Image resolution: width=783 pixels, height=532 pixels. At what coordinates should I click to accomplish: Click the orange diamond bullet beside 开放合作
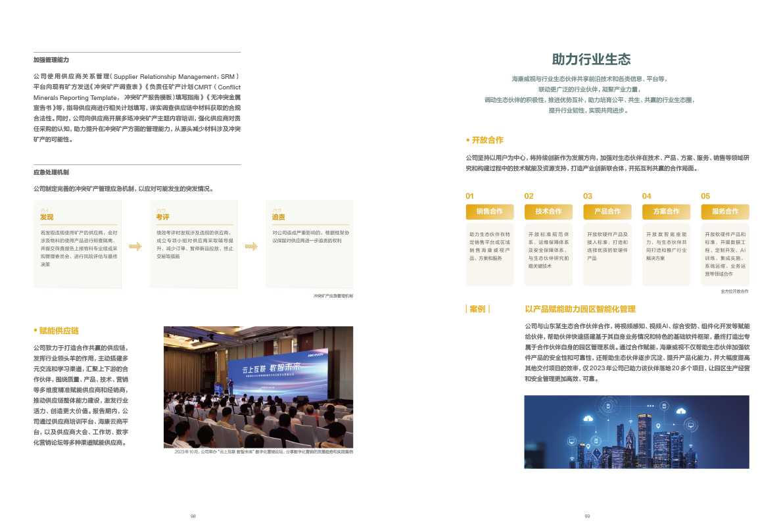pos(467,140)
